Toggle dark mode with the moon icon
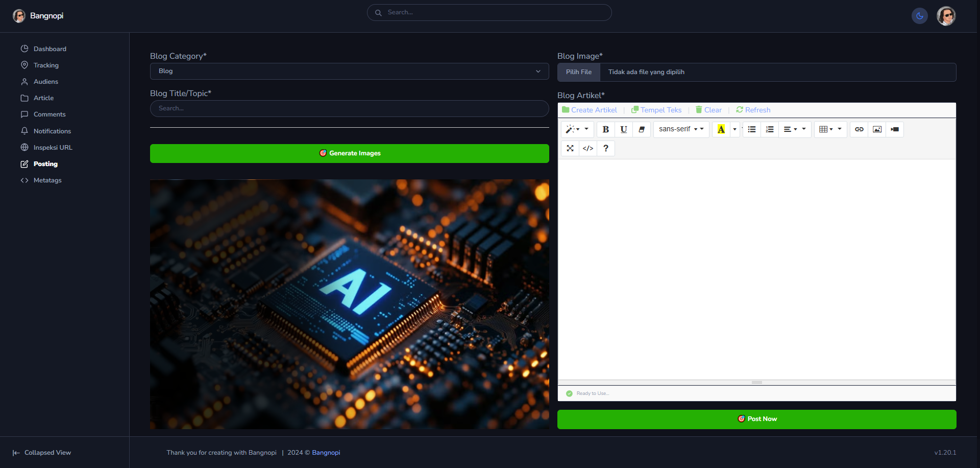980x468 pixels. pyautogui.click(x=919, y=16)
